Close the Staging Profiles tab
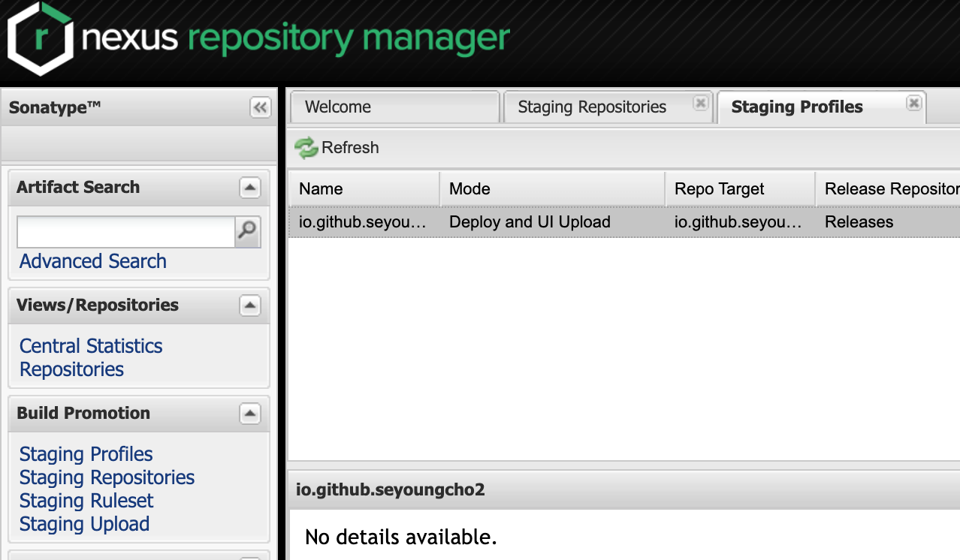 (x=913, y=104)
